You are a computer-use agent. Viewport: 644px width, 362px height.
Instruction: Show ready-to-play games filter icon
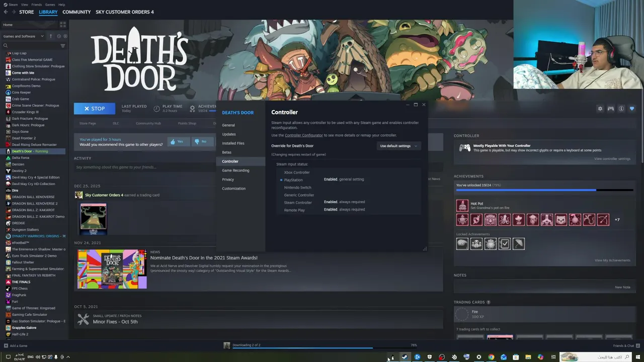click(x=64, y=36)
